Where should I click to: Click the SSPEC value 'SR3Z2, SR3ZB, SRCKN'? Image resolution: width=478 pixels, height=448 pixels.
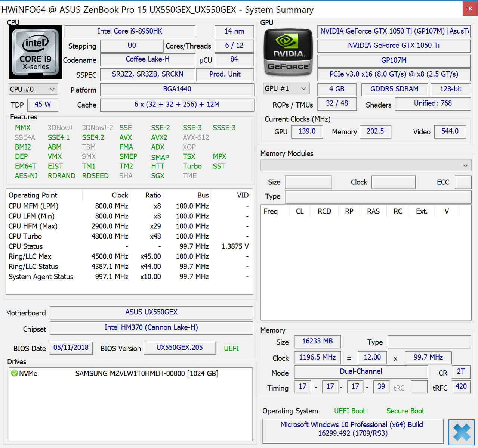pos(148,74)
